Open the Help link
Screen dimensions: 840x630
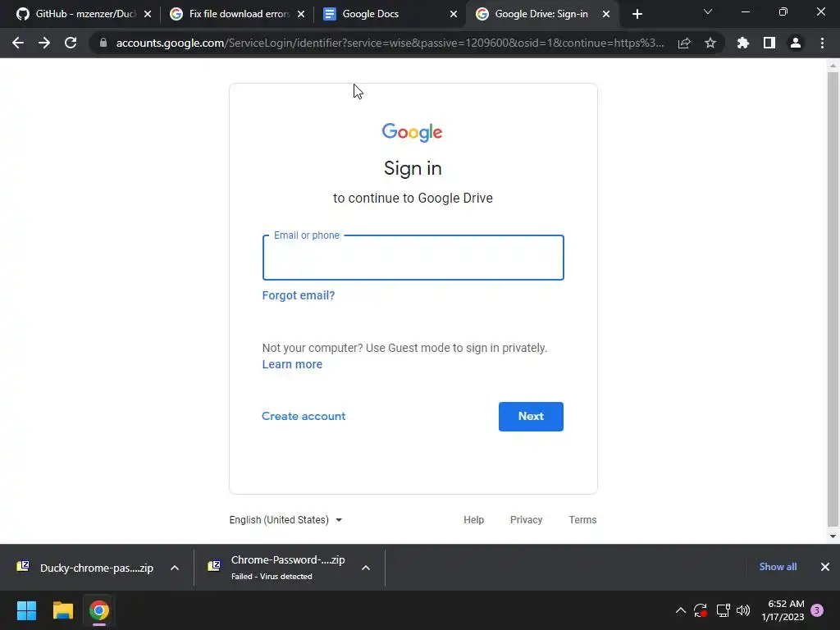click(x=473, y=519)
